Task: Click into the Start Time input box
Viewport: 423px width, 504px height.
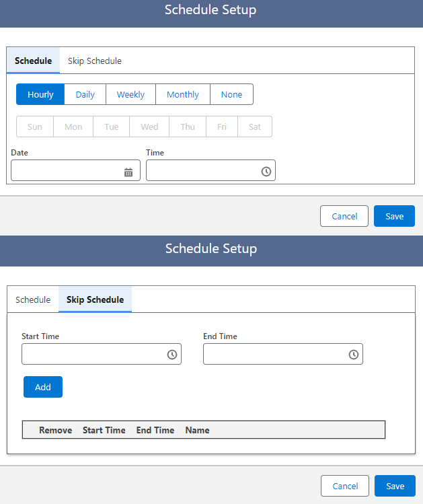Action: point(93,355)
